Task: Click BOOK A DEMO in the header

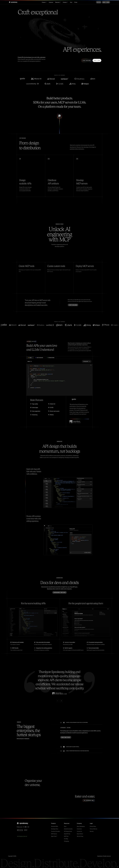Action: coord(106,2)
